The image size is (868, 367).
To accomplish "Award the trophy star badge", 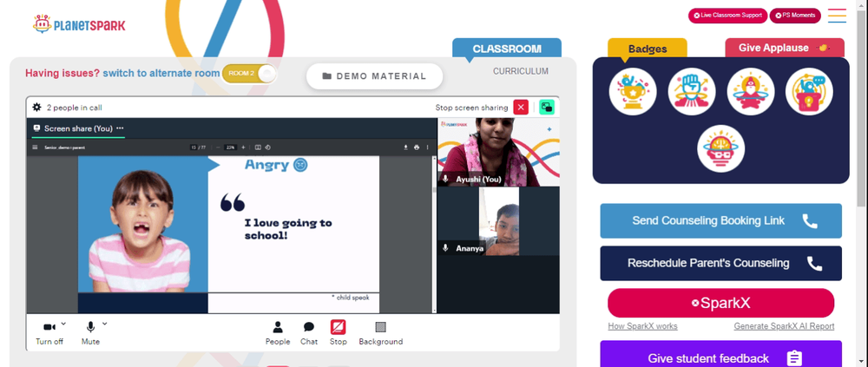I will pyautogui.click(x=633, y=91).
